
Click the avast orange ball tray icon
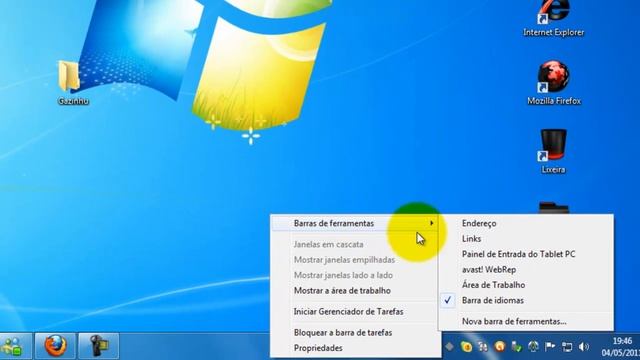pos(500,347)
